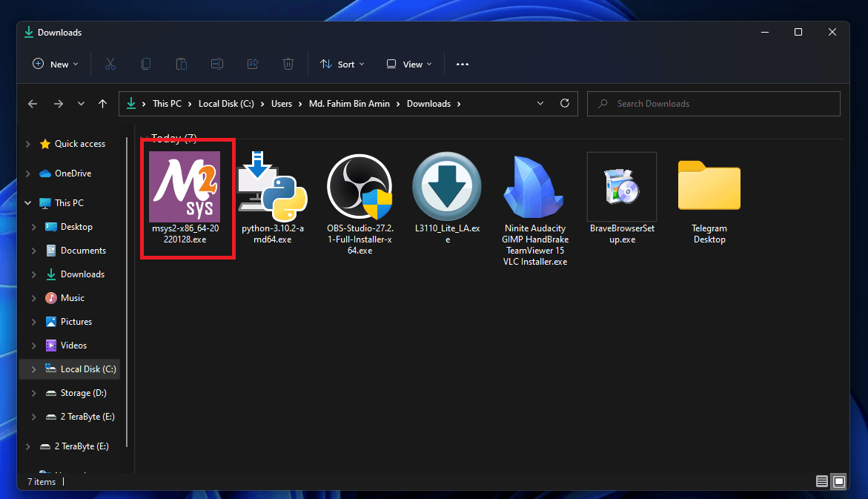Expand the Storage (D:) node

coord(34,393)
